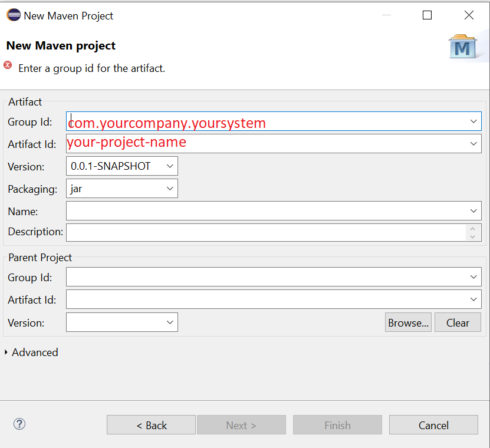Click the Clear button

point(458,322)
